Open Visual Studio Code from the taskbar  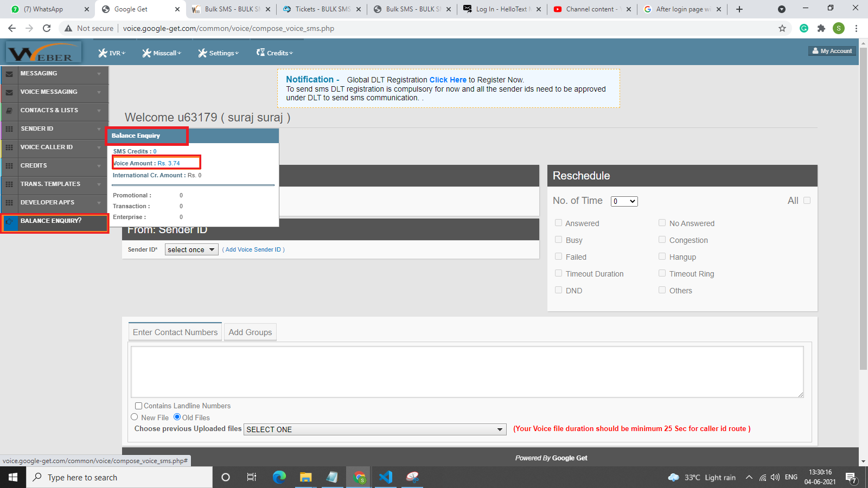(386, 477)
